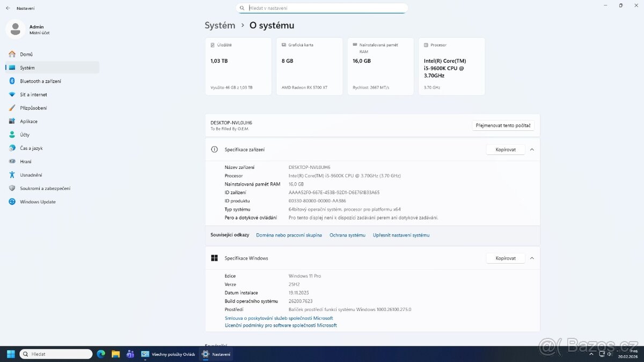644x362 pixels.
Task: Expand hidden icons in the system tray
Action: [x=591, y=354]
